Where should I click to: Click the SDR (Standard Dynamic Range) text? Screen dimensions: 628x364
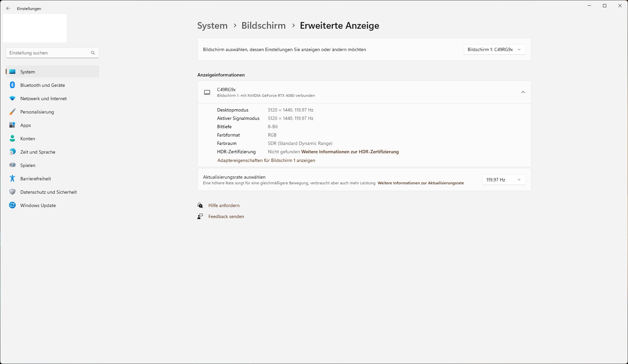pos(300,143)
